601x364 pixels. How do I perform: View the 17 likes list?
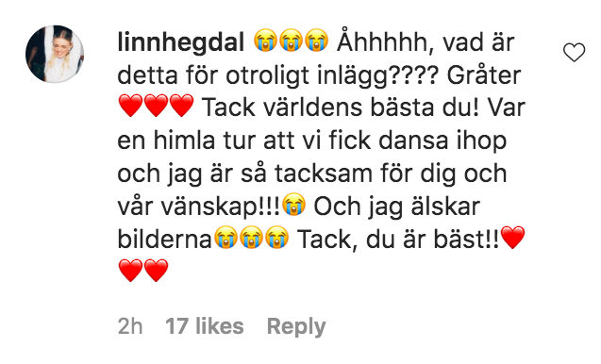tap(205, 326)
